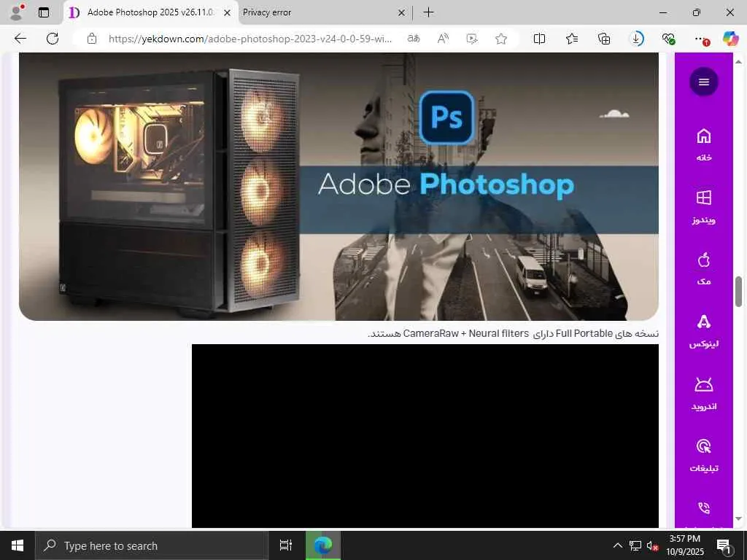Click the Type here to search box

[152, 545]
